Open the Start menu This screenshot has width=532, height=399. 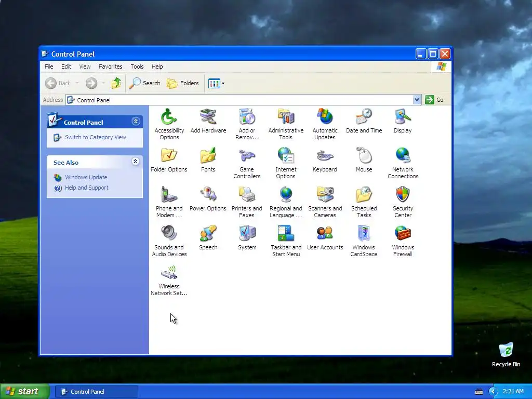25,391
